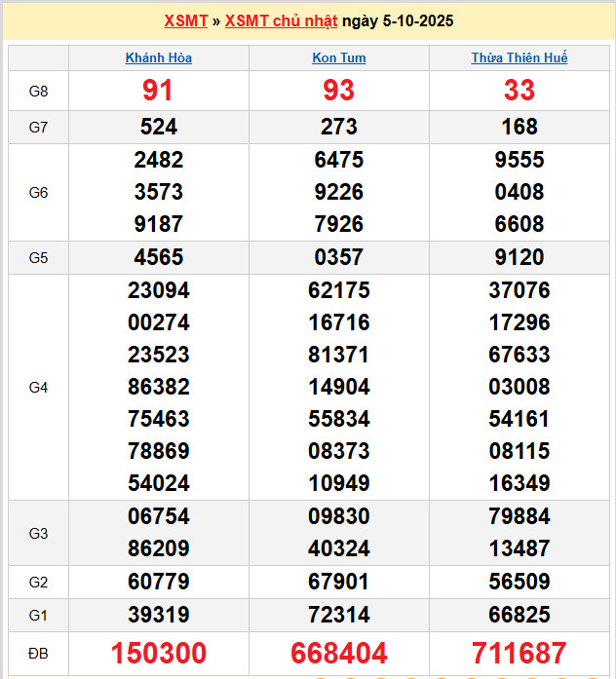Viewport: 616px width, 679px height.
Task: Click the G7 number 524
Action: coord(159,127)
